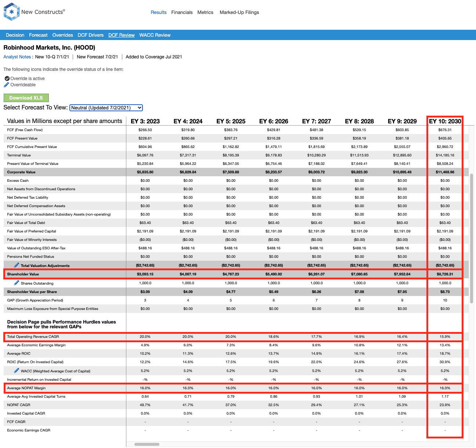Switch to the Overrides tab
Image resolution: width=476 pixels, height=448 pixels.
62,35
